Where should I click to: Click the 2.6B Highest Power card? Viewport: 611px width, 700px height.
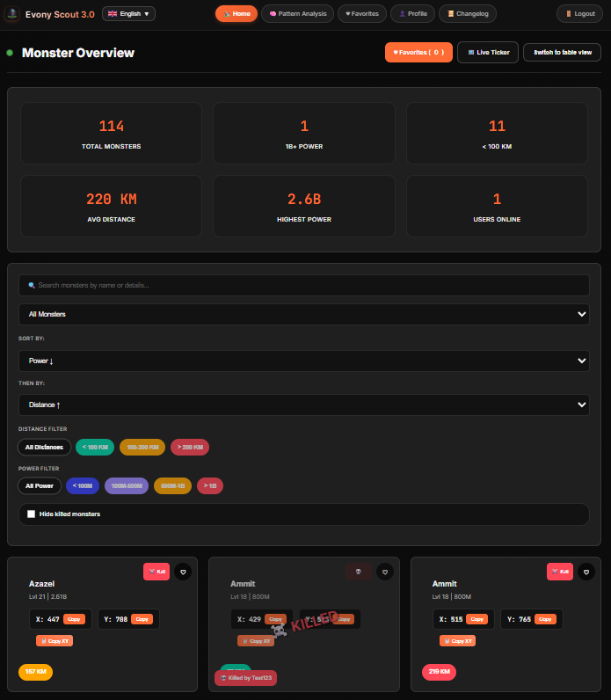[304, 207]
